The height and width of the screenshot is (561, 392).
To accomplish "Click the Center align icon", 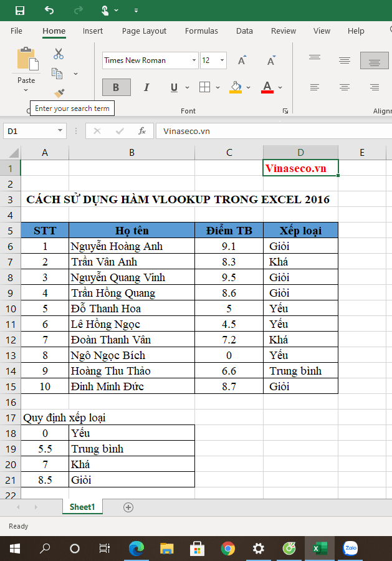I will click(x=344, y=87).
